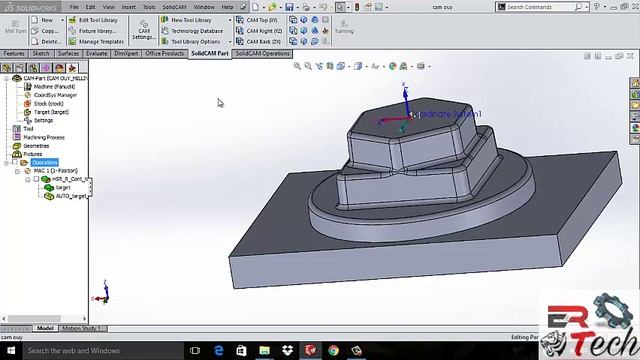Viewport: 640px width, 360px height.
Task: Toggle the HSR_R_Cont operation checkbox
Action: pos(36,179)
